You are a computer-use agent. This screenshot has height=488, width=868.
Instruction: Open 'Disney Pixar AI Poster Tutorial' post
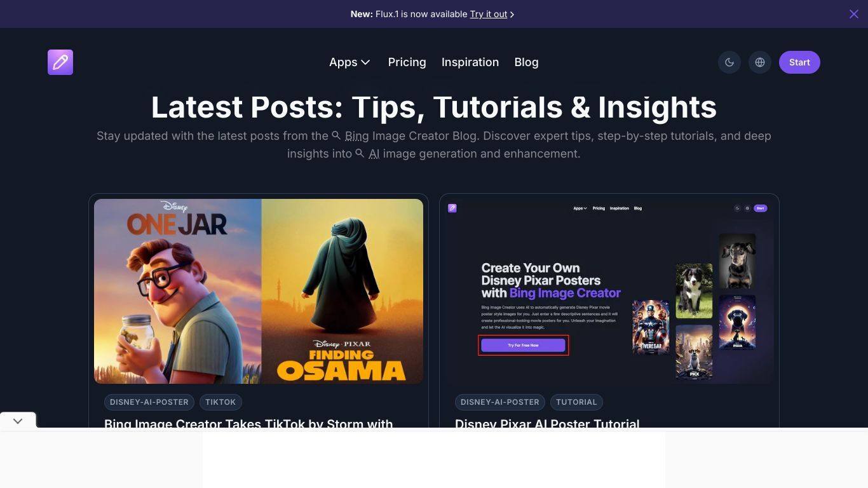[x=547, y=423]
